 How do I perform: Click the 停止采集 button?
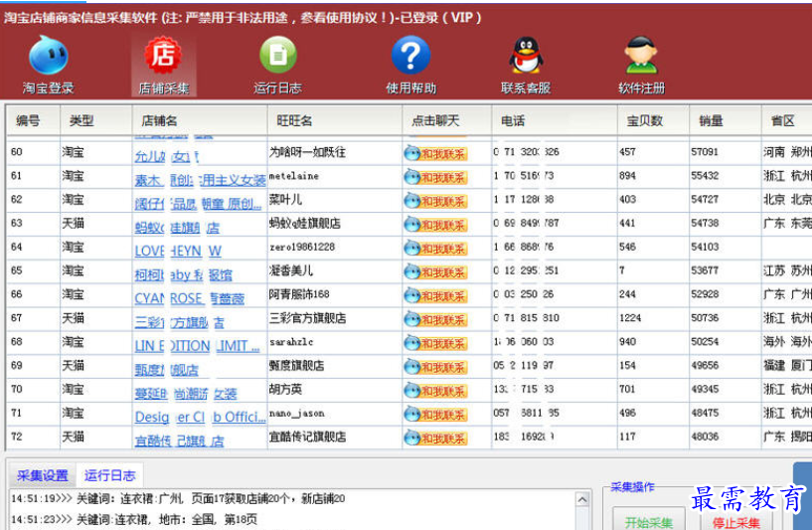click(x=735, y=521)
